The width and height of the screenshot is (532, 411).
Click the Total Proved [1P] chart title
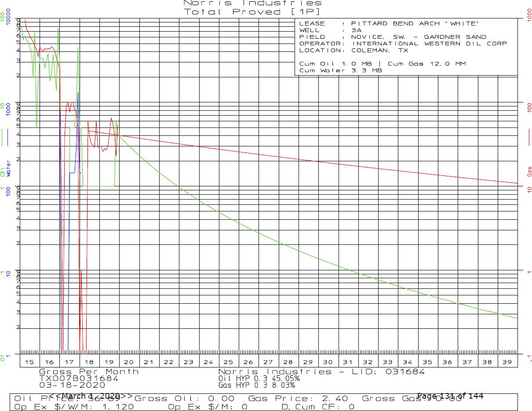(252, 12)
